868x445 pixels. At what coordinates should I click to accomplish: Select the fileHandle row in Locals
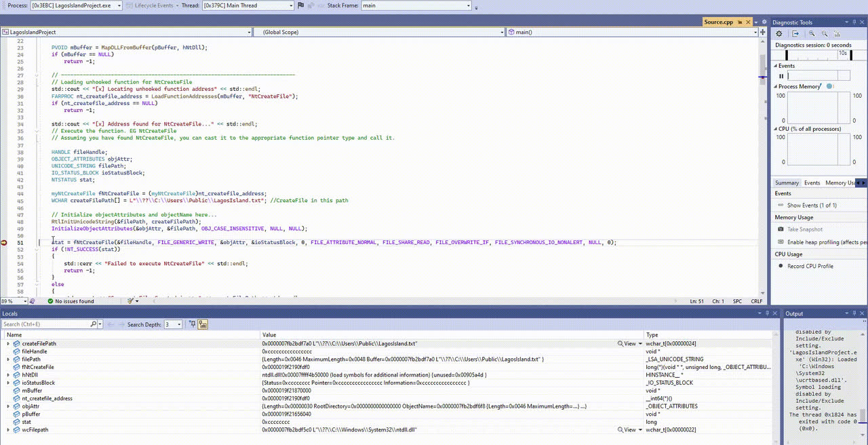coord(389,351)
